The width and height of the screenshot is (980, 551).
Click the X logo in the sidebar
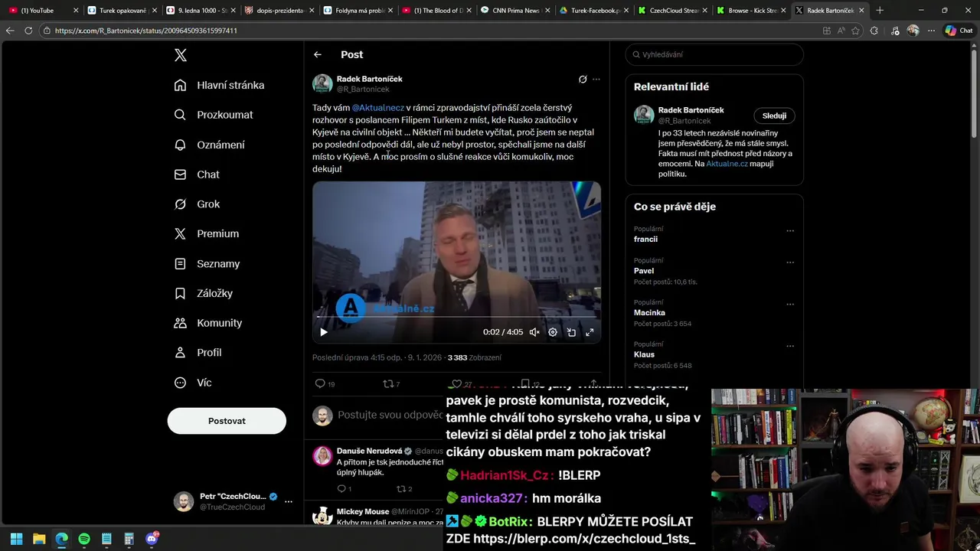180,55
